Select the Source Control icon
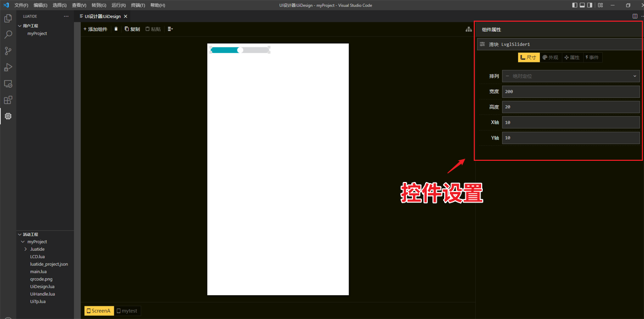This screenshot has width=644, height=319. click(x=8, y=51)
